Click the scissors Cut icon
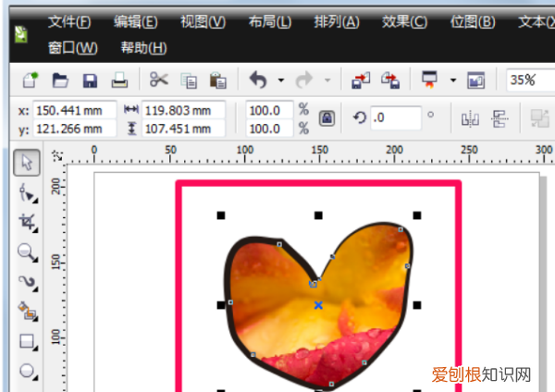This screenshot has width=555, height=392. coord(159,80)
